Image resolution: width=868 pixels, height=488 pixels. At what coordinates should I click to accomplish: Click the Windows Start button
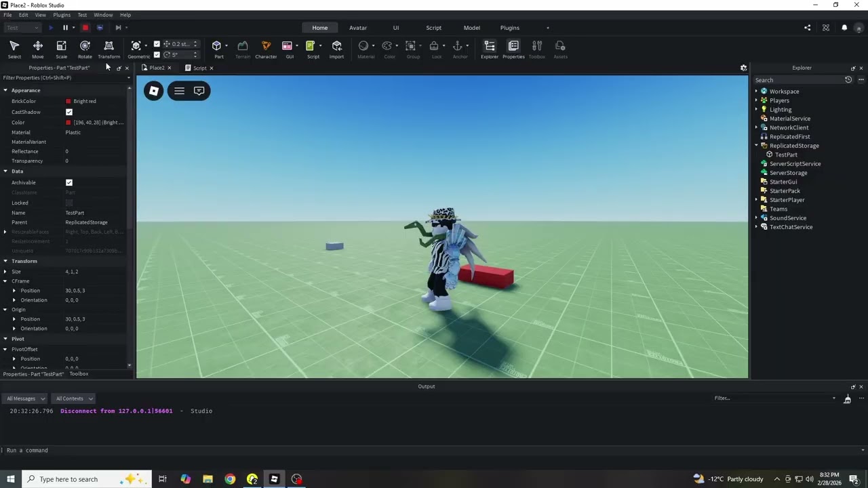click(11, 479)
